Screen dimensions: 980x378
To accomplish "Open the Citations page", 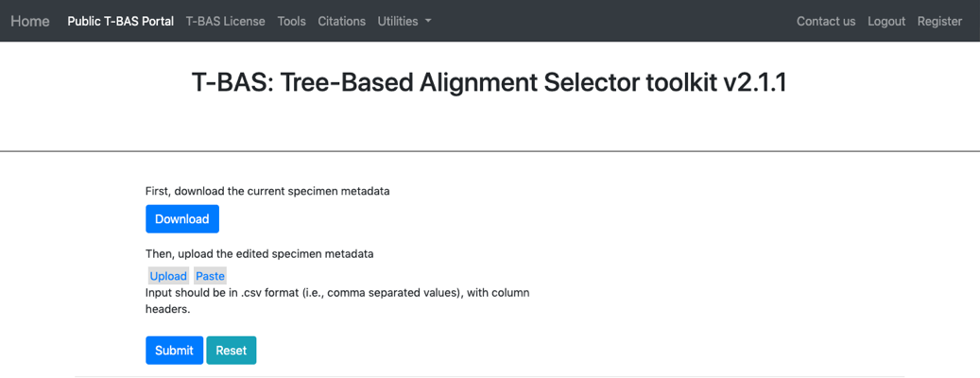I will pos(342,21).
